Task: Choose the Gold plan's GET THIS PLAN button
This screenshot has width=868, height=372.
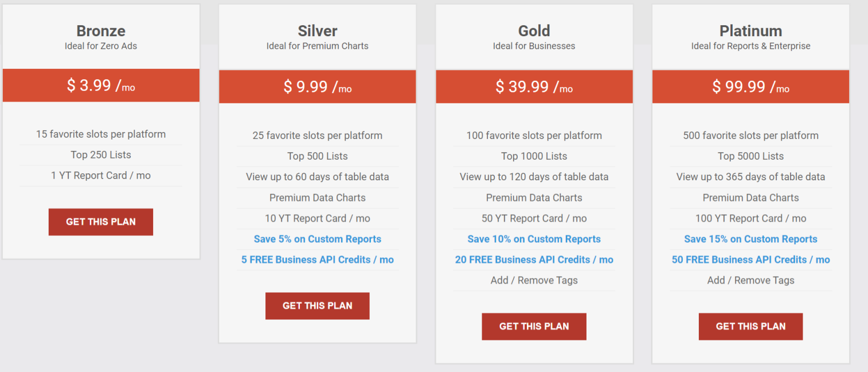Action: (x=534, y=326)
